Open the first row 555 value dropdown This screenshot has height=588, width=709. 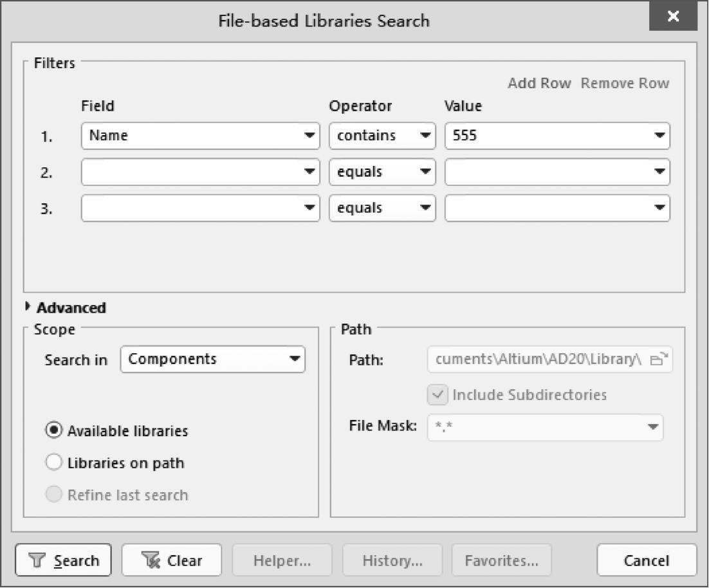point(659,136)
